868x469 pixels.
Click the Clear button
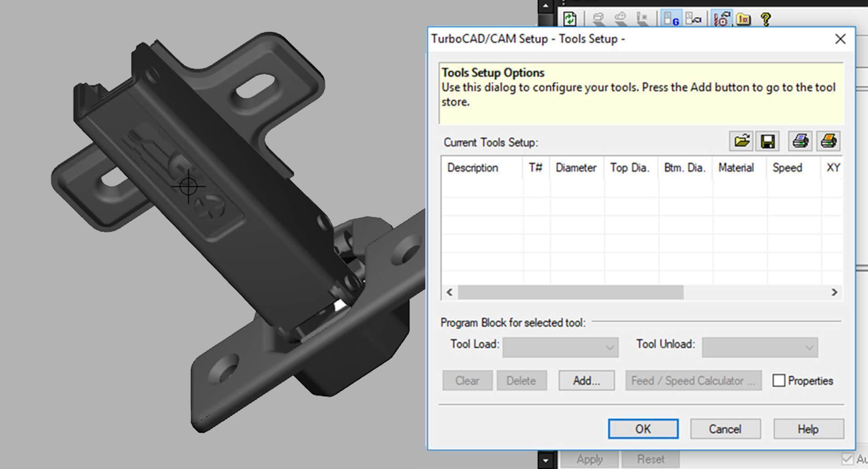coord(467,380)
